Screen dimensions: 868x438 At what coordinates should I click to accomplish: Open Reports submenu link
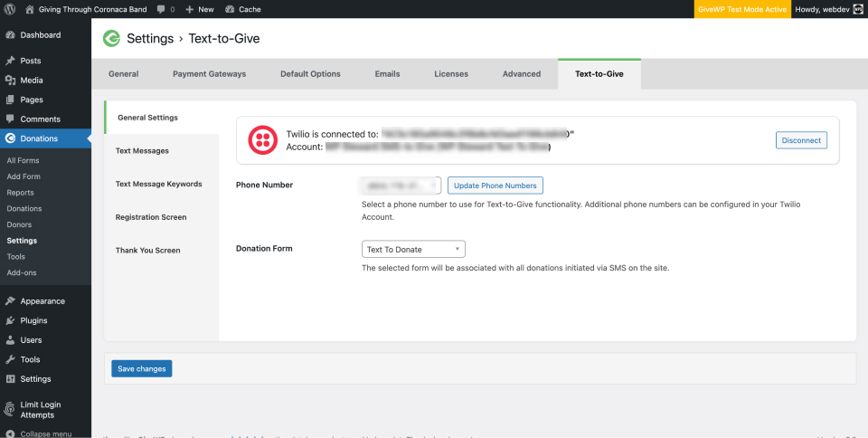point(20,193)
